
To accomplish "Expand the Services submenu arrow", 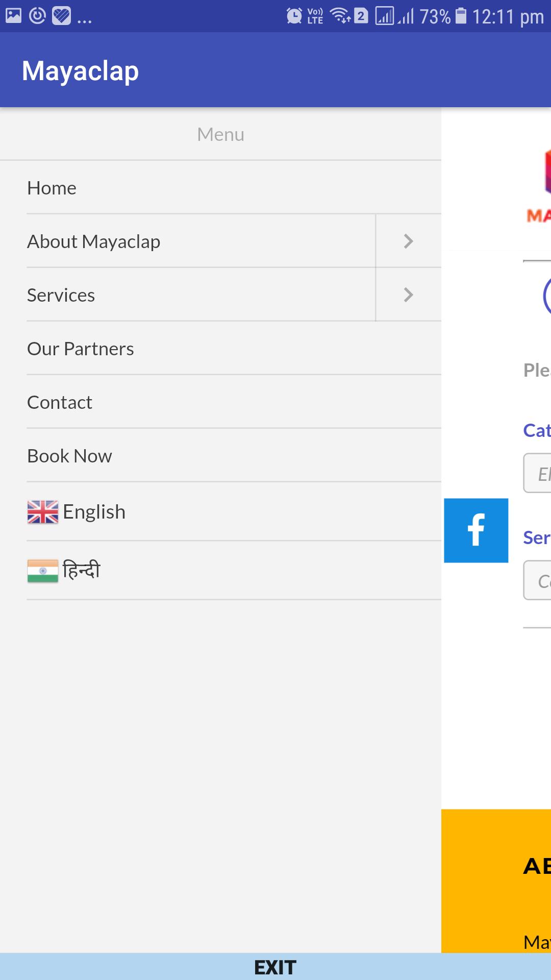I will [409, 295].
